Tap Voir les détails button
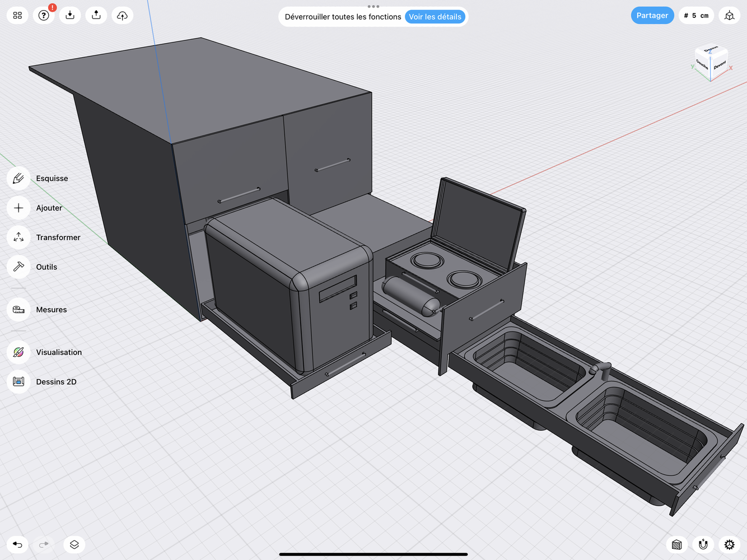747x560 pixels. [x=435, y=17]
